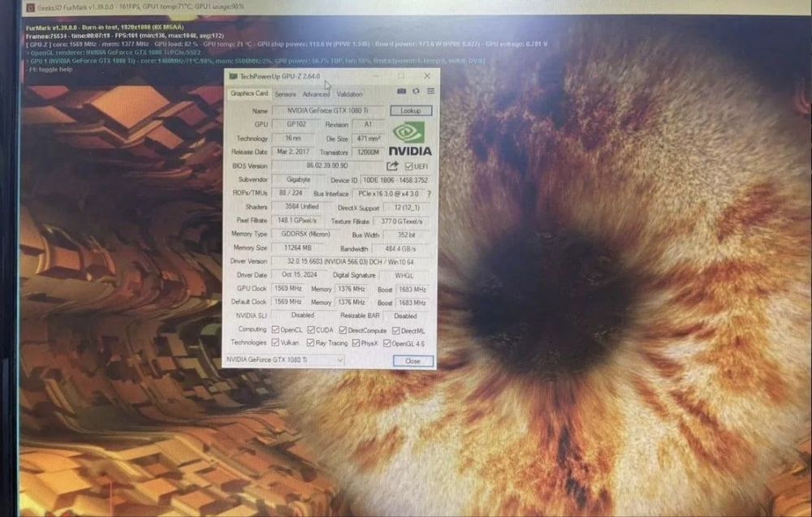Image resolution: width=812 pixels, height=517 pixels.
Task: Toggle the CUDA checkbox
Action: 311,330
